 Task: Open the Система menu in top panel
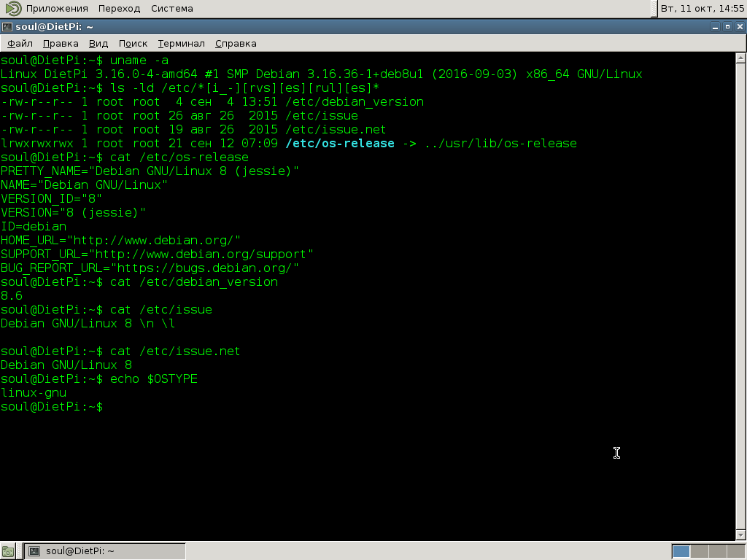pyautogui.click(x=172, y=9)
